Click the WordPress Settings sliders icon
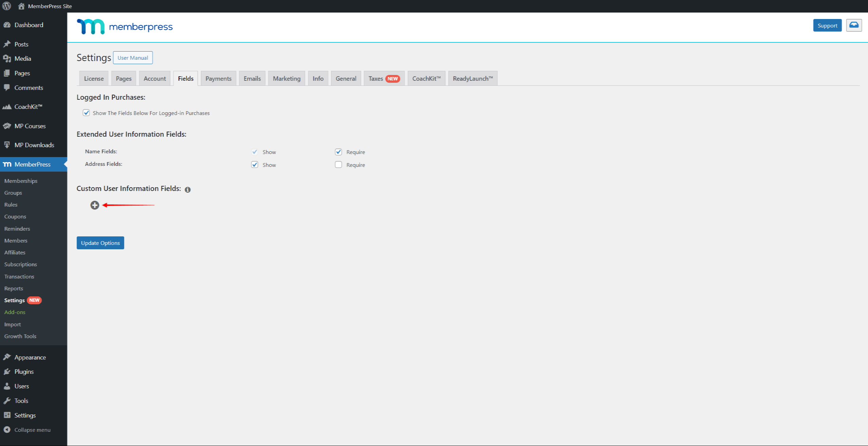The width and height of the screenshot is (868, 446). (x=7, y=415)
